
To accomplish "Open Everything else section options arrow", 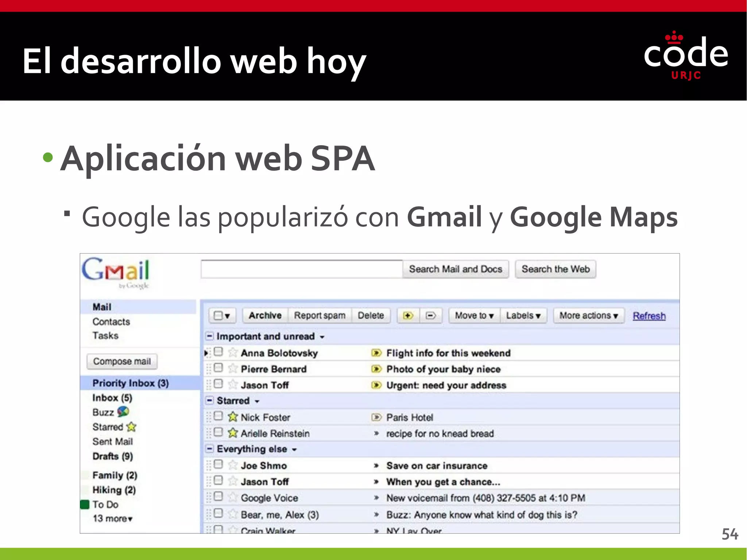I will tap(294, 449).
